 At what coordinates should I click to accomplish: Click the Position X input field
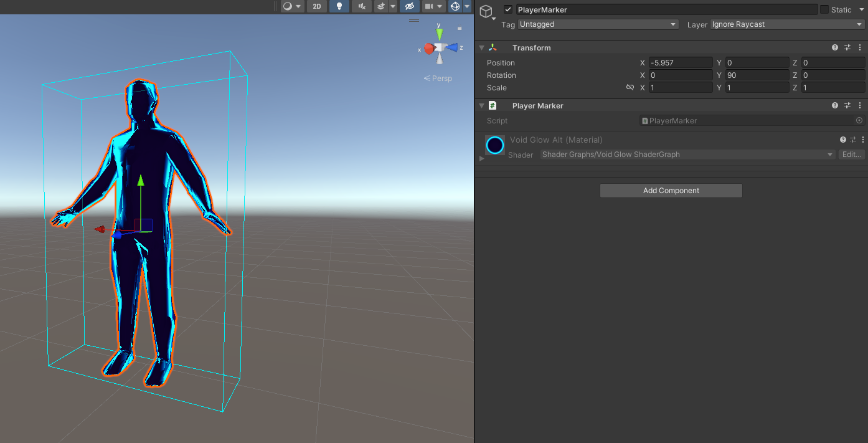point(680,63)
